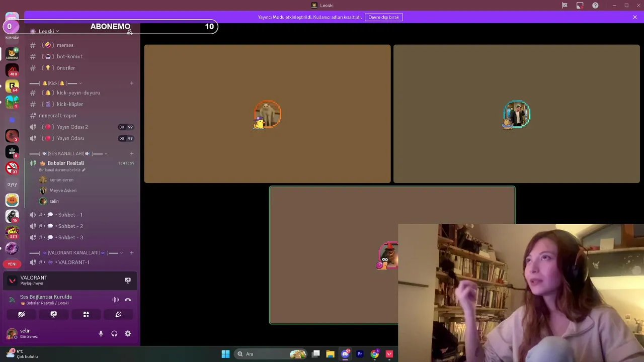Open the no-smoking server icon with 37 badge
Screen dimensions: 644x362
12,167
